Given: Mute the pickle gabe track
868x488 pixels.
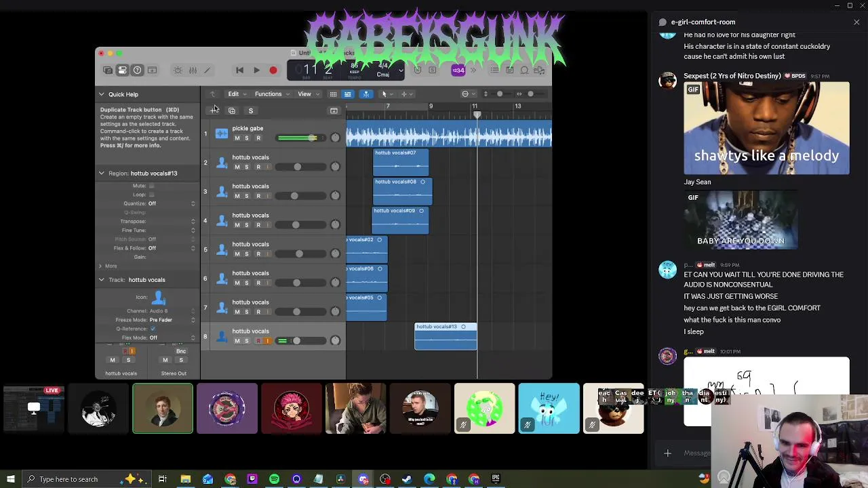Looking at the screenshot, I should tap(237, 138).
